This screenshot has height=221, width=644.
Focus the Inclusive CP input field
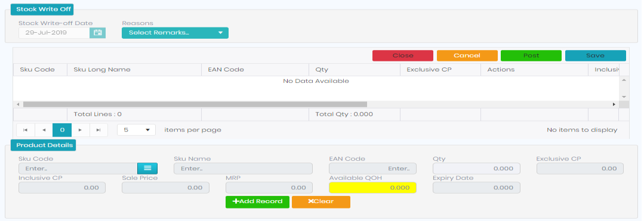point(62,188)
